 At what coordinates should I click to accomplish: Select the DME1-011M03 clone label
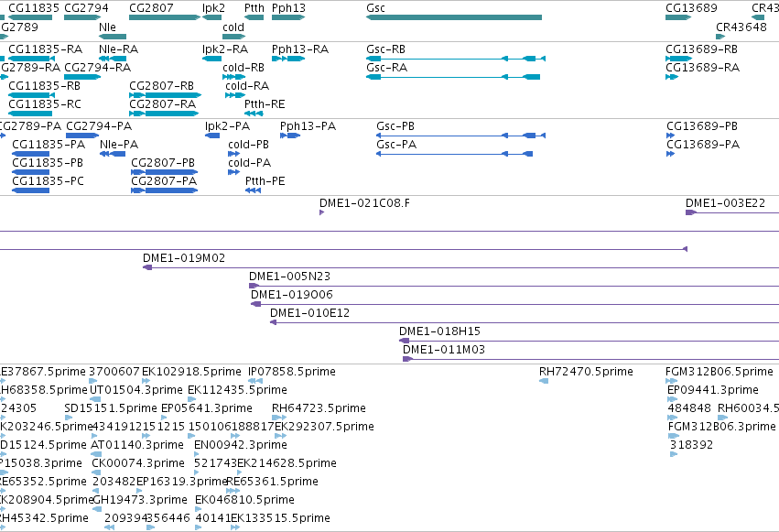point(444,350)
